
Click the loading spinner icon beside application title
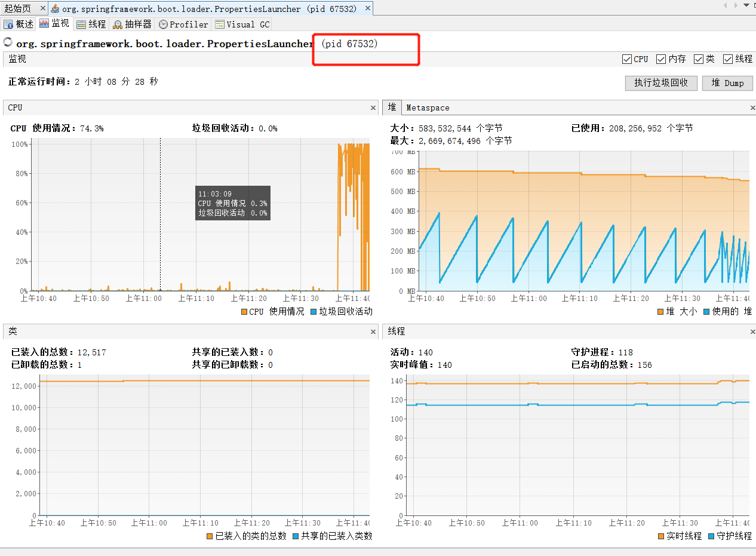point(8,42)
